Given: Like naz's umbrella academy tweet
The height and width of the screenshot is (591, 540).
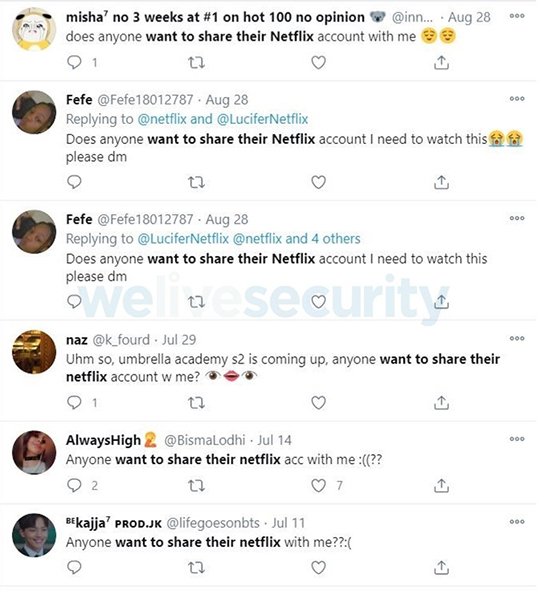Looking at the screenshot, I should (x=318, y=403).
